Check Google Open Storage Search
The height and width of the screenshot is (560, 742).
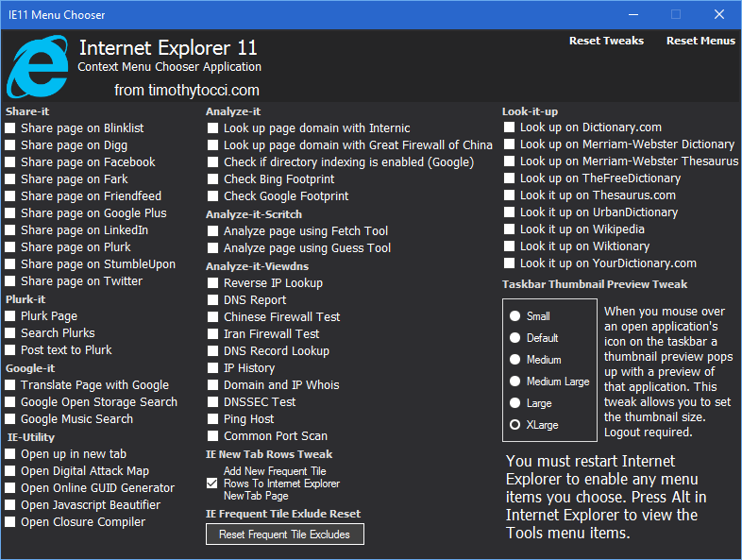click(x=10, y=402)
